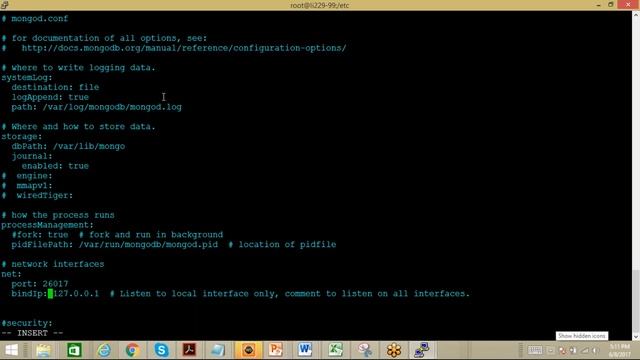
Task: Open Adobe Reader from the taskbar
Action: pos(189,350)
